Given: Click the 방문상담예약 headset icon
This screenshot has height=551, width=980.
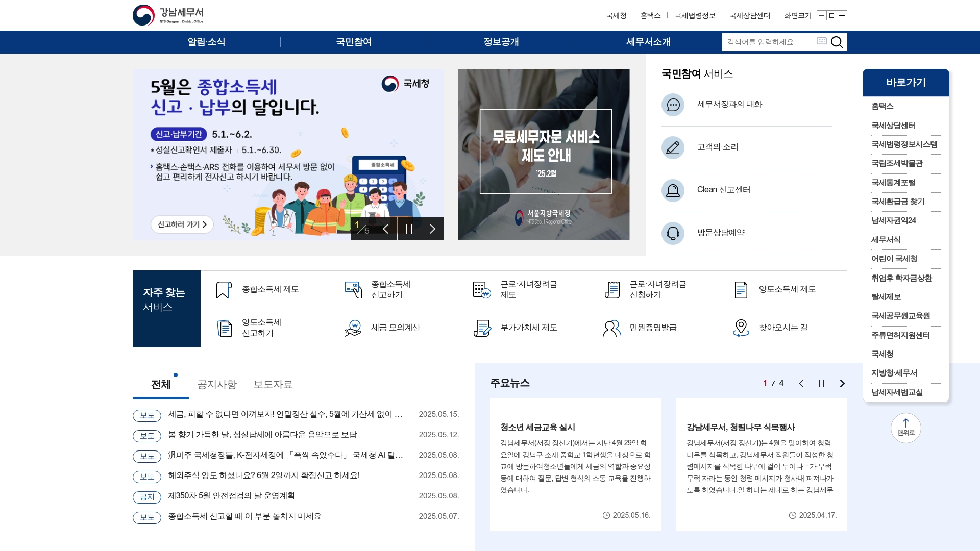Looking at the screenshot, I should [x=673, y=233].
